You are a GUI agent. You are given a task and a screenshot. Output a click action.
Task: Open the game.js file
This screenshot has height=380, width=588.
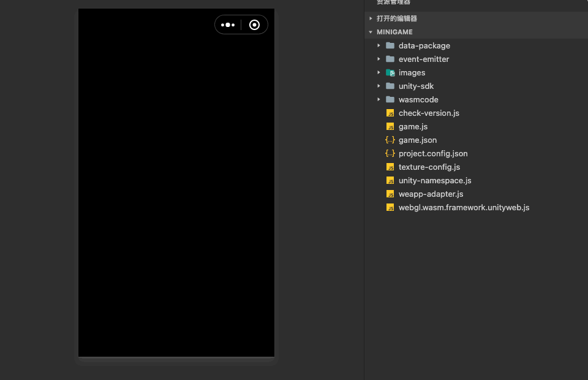pos(413,127)
